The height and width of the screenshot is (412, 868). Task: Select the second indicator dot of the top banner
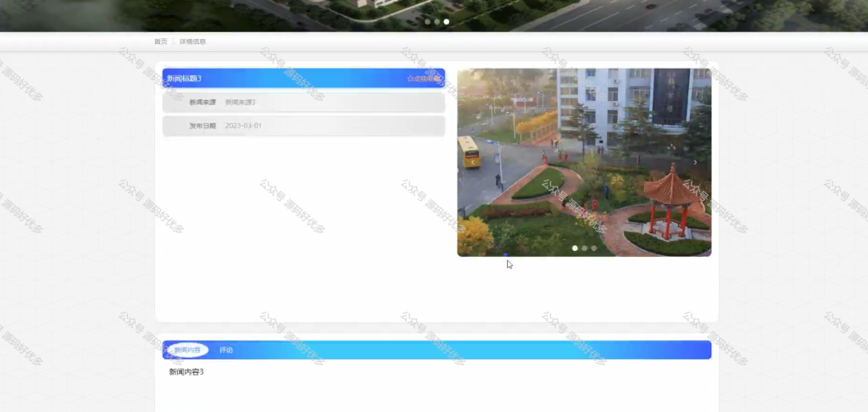click(x=437, y=22)
